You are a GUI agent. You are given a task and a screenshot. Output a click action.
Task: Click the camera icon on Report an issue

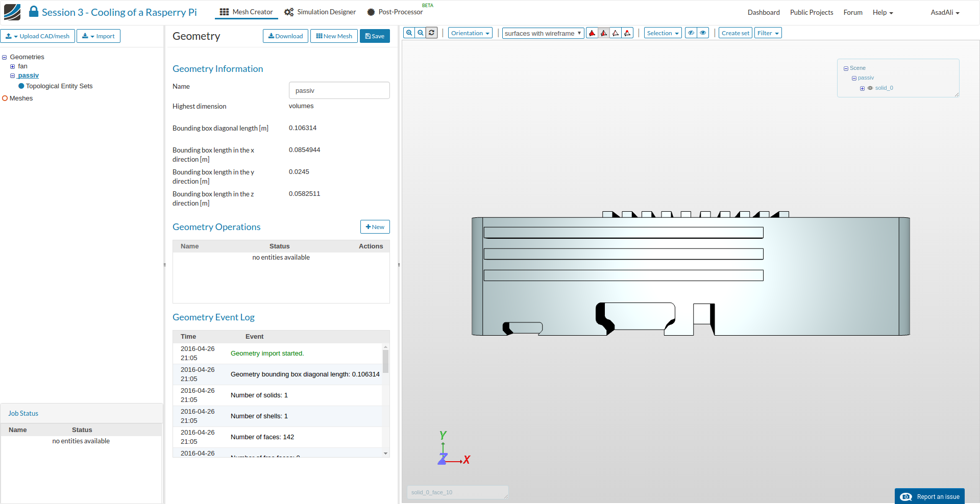point(906,497)
